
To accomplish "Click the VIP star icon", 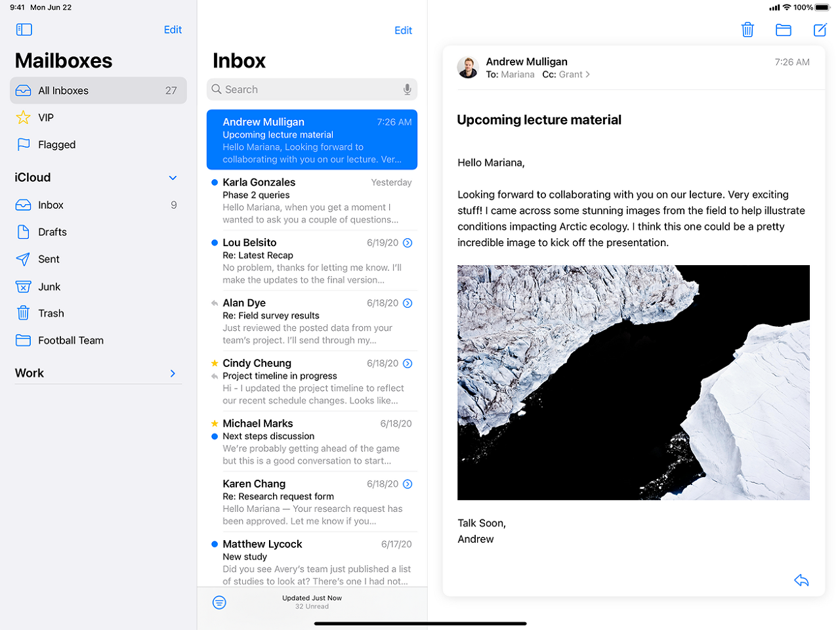I will pyautogui.click(x=23, y=117).
